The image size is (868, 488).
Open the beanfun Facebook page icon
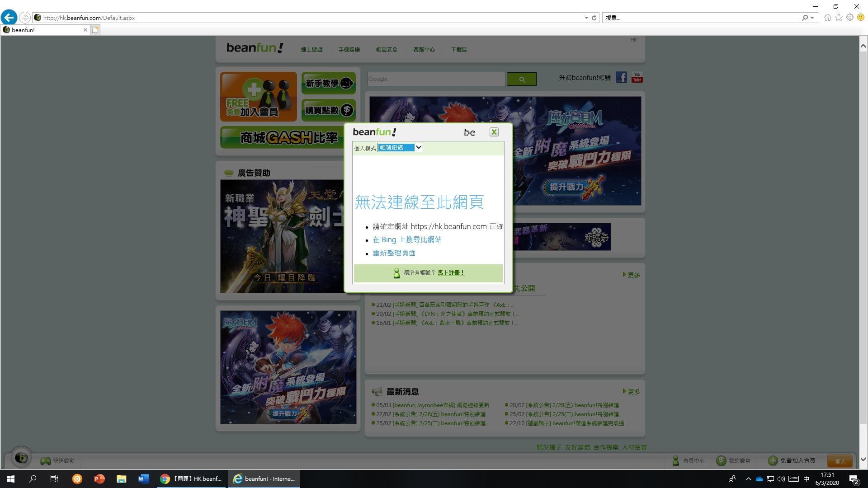621,77
